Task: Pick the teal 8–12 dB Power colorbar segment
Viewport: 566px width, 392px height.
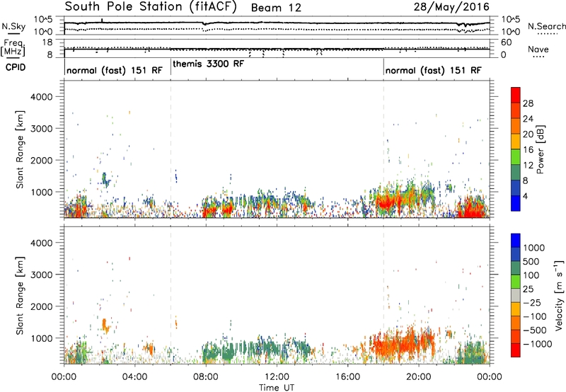Action: pyautogui.click(x=516, y=173)
